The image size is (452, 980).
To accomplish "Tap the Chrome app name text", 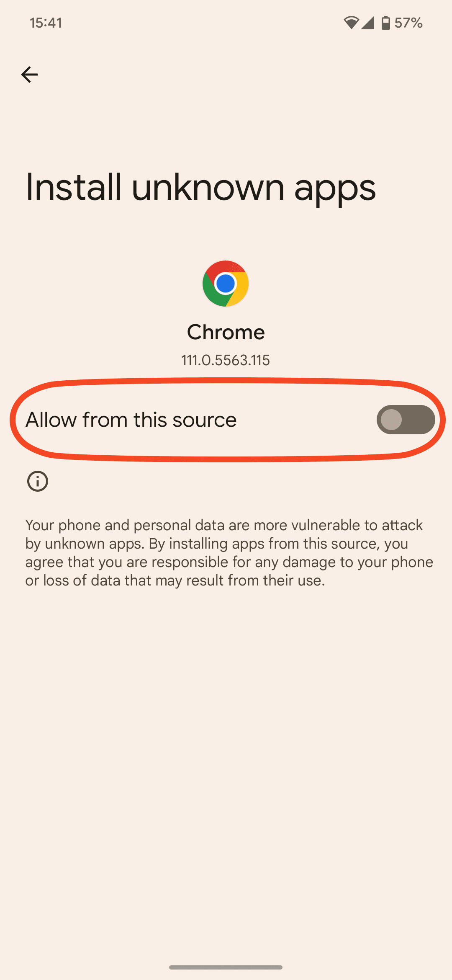I will pyautogui.click(x=226, y=332).
